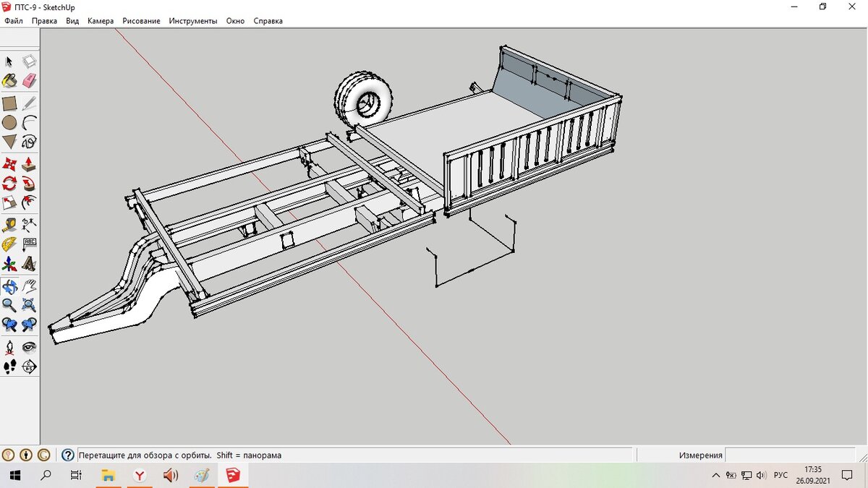Activate the Rotate tool
The height and width of the screenshot is (488, 868).
9,183
